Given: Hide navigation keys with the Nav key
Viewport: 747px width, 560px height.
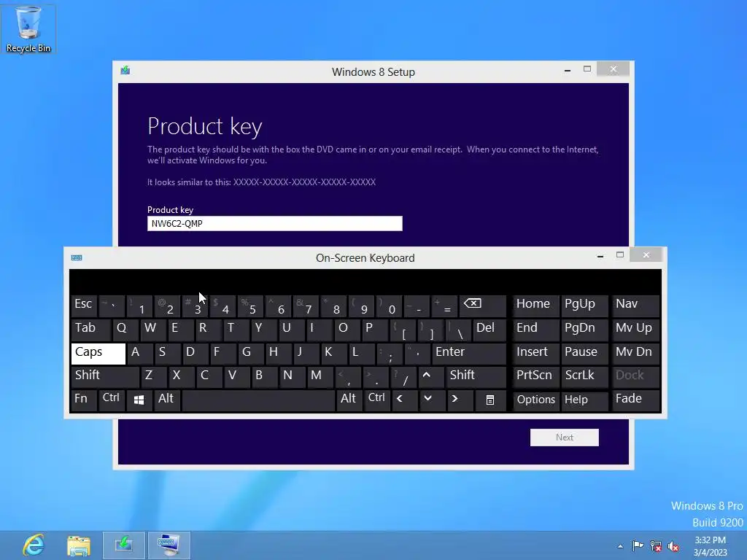Looking at the screenshot, I should pyautogui.click(x=635, y=306).
